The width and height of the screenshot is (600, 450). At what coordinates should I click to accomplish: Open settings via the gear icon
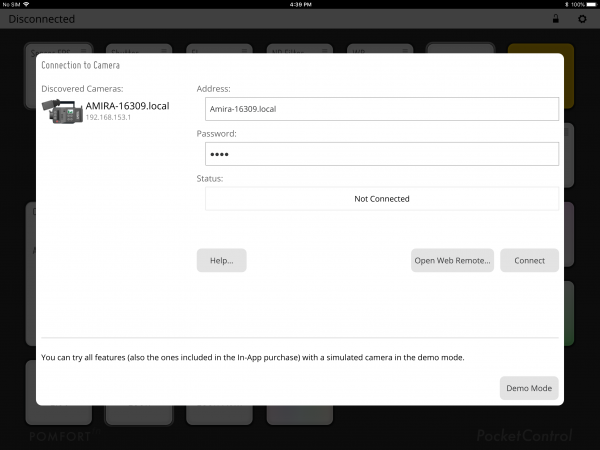tap(582, 19)
